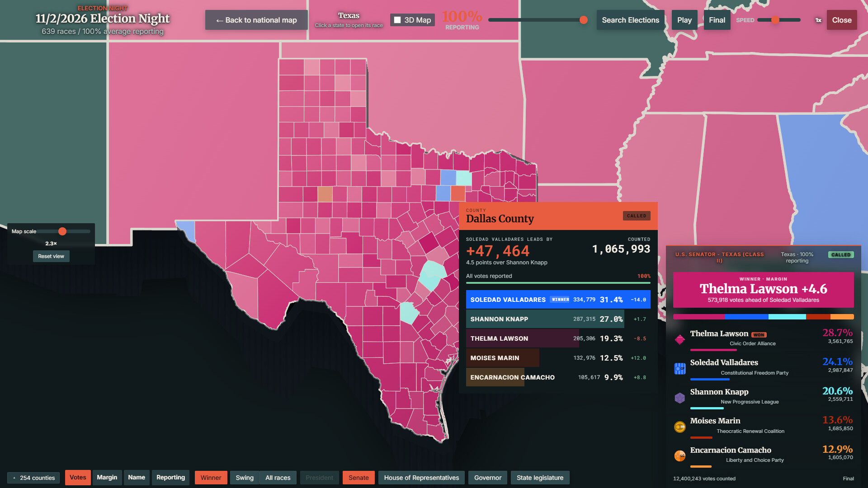
Task: Select the Senate race tab
Action: click(359, 478)
